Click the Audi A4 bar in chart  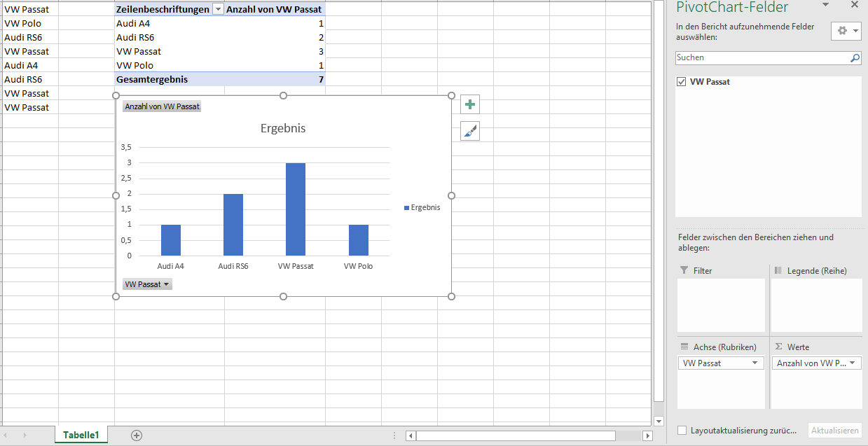pos(171,240)
